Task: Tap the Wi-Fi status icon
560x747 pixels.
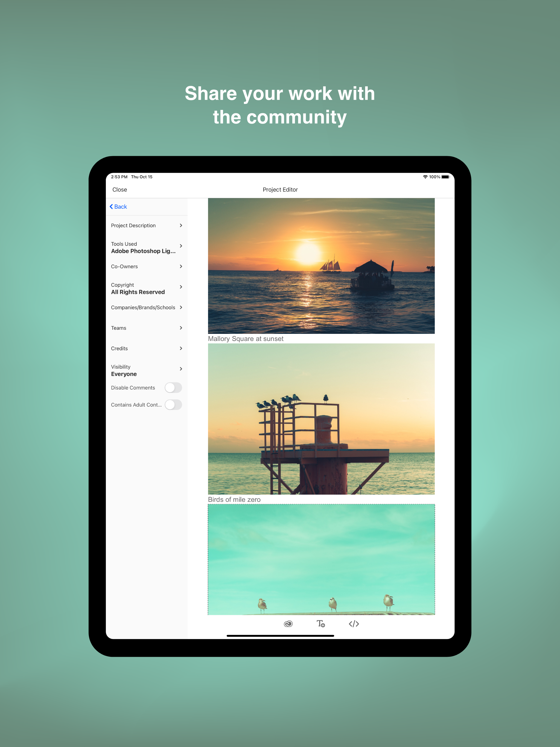Action: pyautogui.click(x=425, y=176)
